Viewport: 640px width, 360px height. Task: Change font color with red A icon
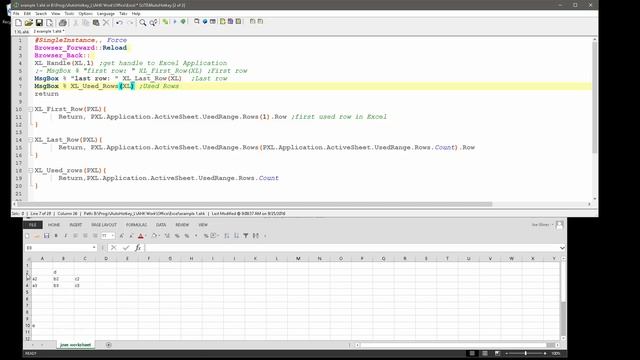140,236
